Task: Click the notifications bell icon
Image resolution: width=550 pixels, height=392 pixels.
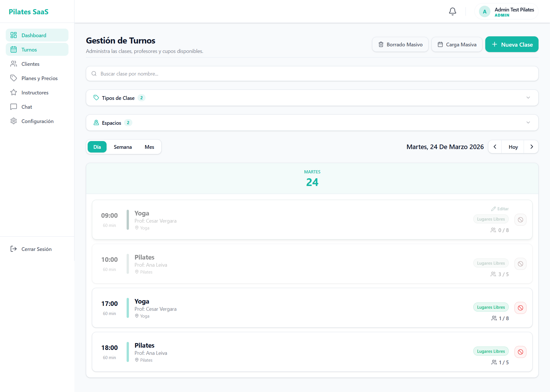Action: click(x=452, y=11)
